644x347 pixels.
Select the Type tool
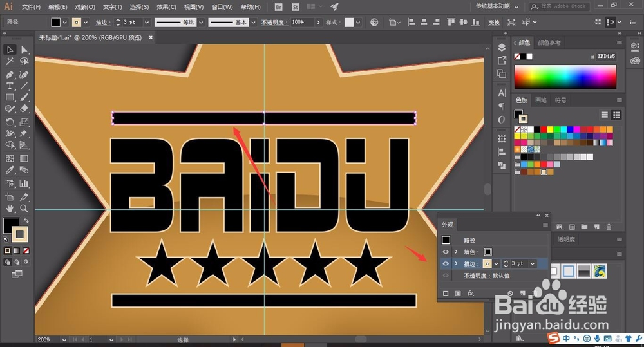10,86
